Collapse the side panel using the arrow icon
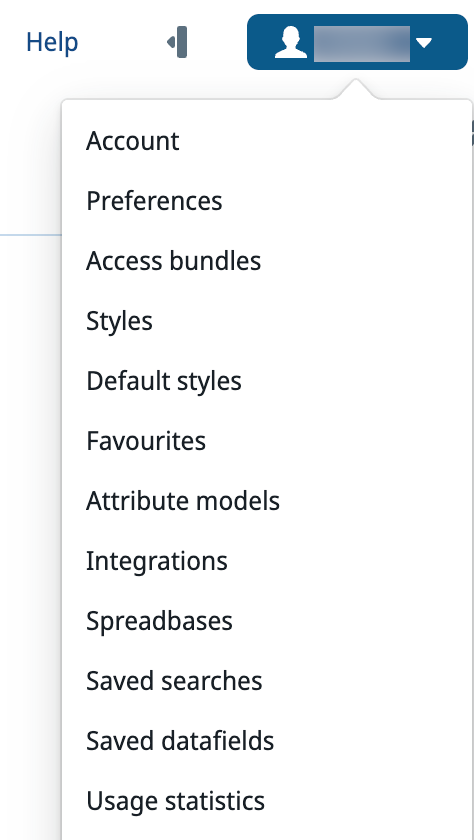 [x=177, y=42]
